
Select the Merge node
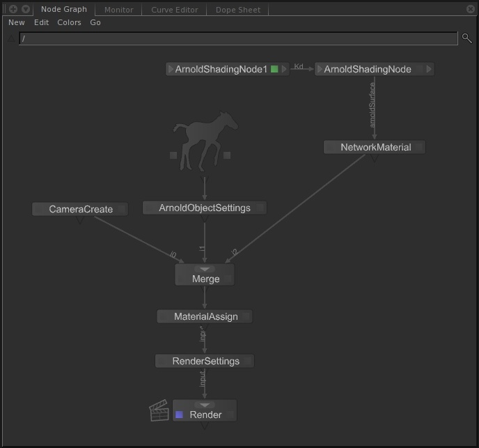click(x=205, y=275)
